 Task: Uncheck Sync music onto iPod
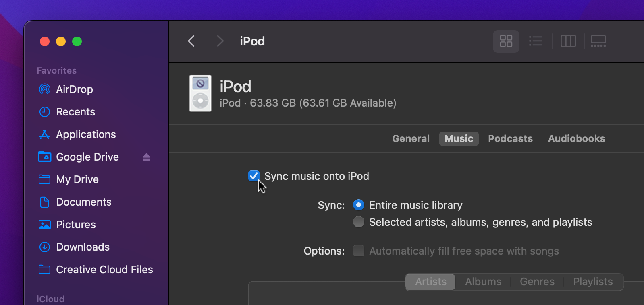(253, 176)
